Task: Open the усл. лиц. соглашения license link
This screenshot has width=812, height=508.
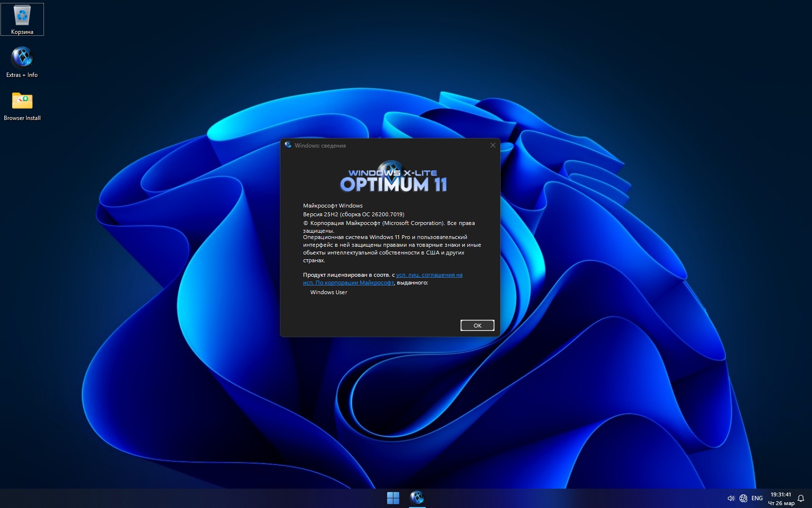Action: point(429,275)
